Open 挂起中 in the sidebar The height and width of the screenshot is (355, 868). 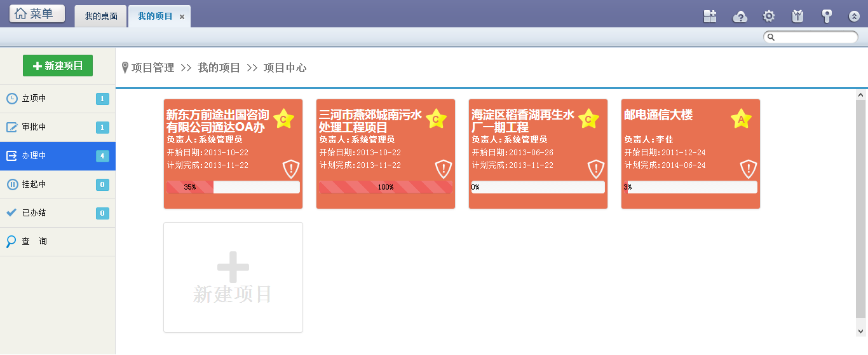point(58,184)
